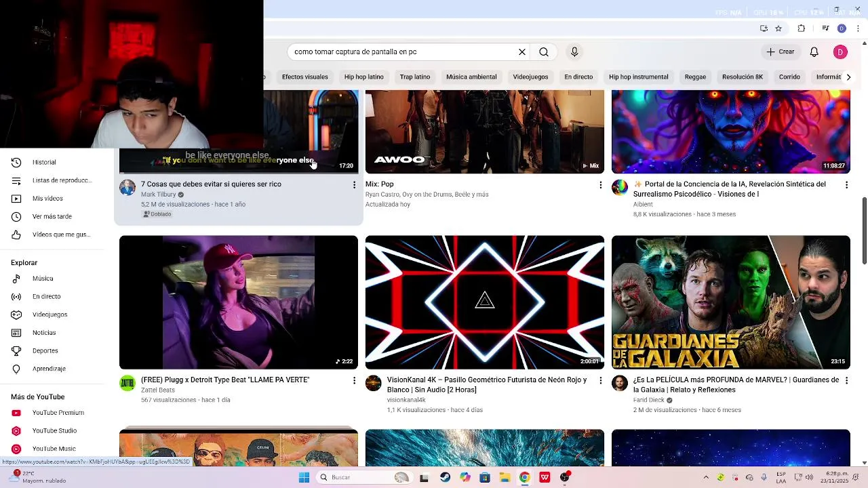This screenshot has width=868, height=488.
Task: Start voice search with the microphone
Action: [574, 52]
